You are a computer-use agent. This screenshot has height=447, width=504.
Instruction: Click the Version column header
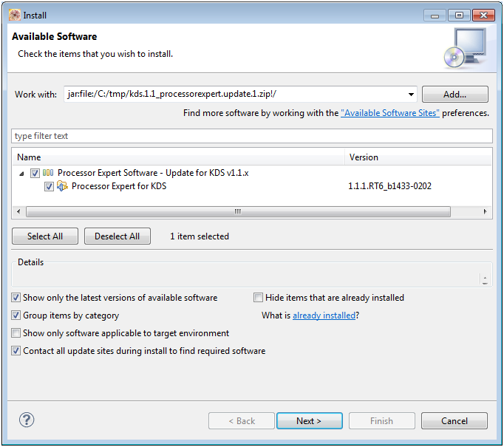point(418,157)
